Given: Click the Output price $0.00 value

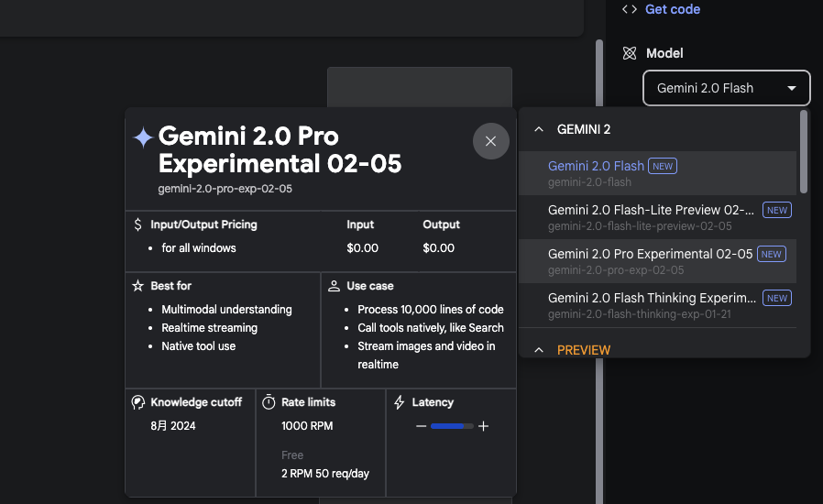Looking at the screenshot, I should (439, 247).
